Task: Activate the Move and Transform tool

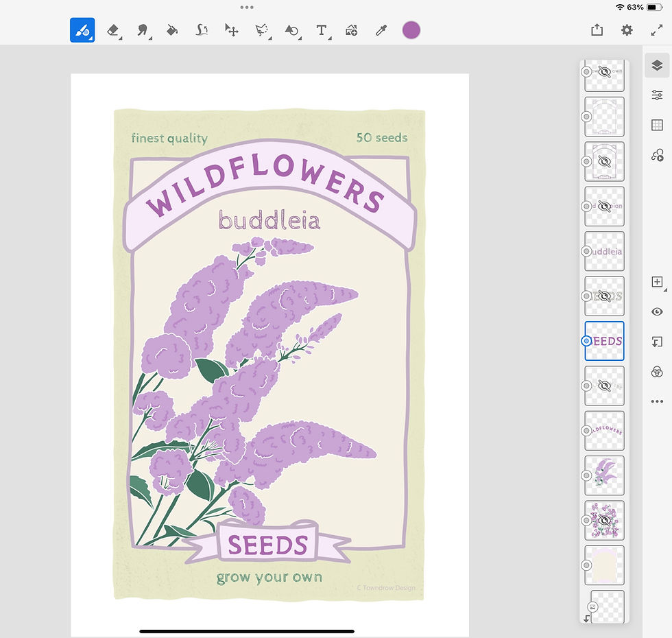Action: point(232,30)
